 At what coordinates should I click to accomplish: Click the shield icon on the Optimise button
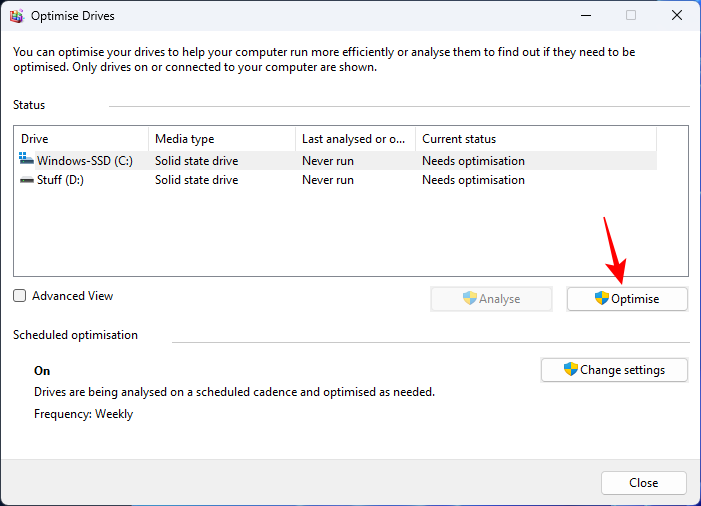click(x=602, y=298)
